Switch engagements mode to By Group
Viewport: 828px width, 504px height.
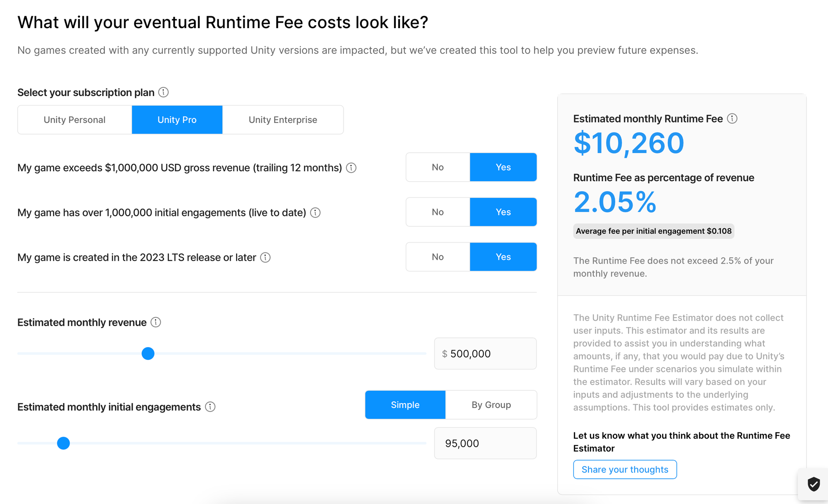491,405
